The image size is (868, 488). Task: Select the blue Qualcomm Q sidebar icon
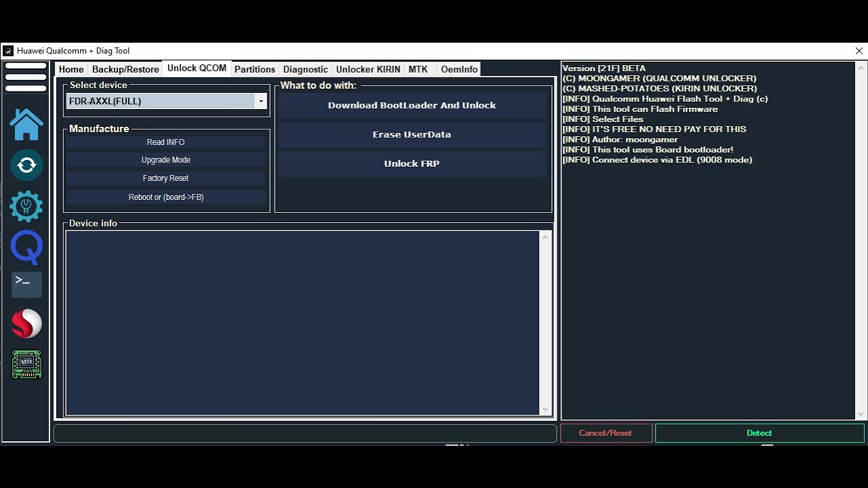point(26,247)
